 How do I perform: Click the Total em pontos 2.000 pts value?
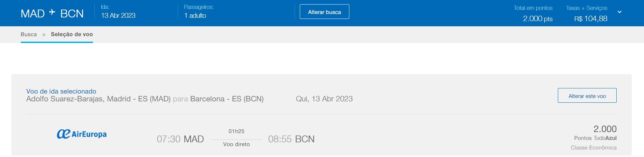(537, 19)
